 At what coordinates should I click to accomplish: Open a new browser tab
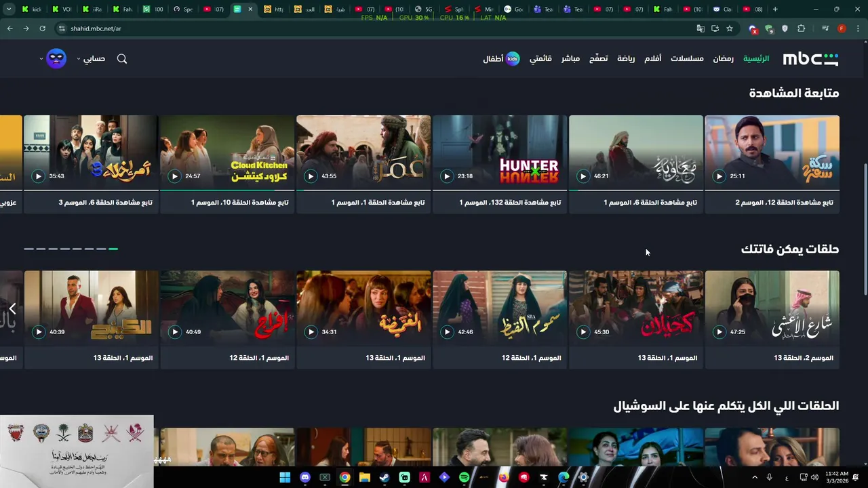pos(775,9)
